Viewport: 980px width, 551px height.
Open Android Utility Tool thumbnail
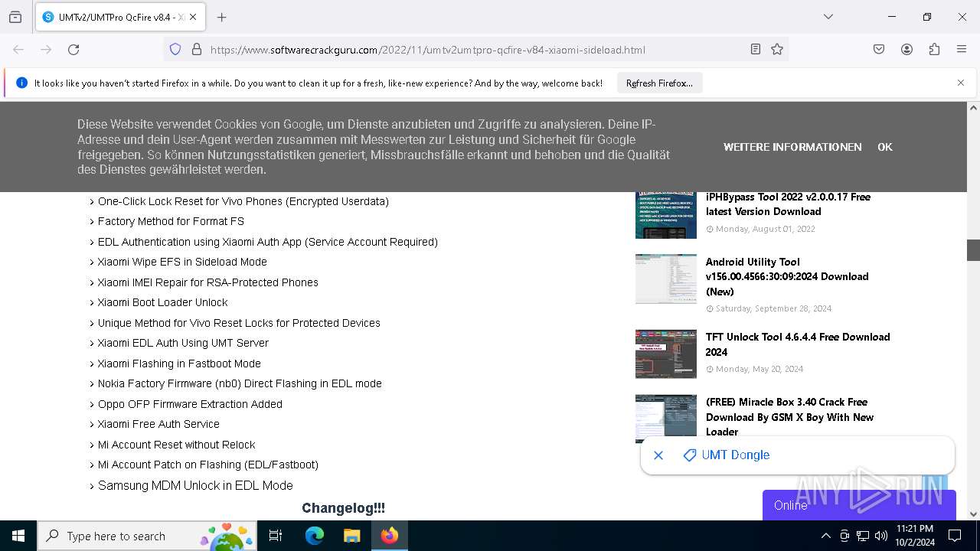(666, 279)
